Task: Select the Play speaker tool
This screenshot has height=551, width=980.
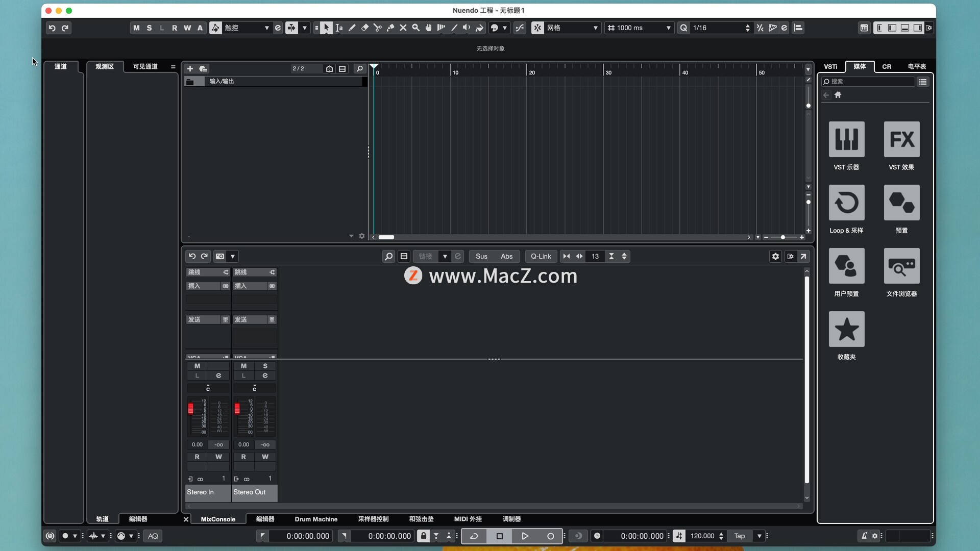Action: pos(466,28)
